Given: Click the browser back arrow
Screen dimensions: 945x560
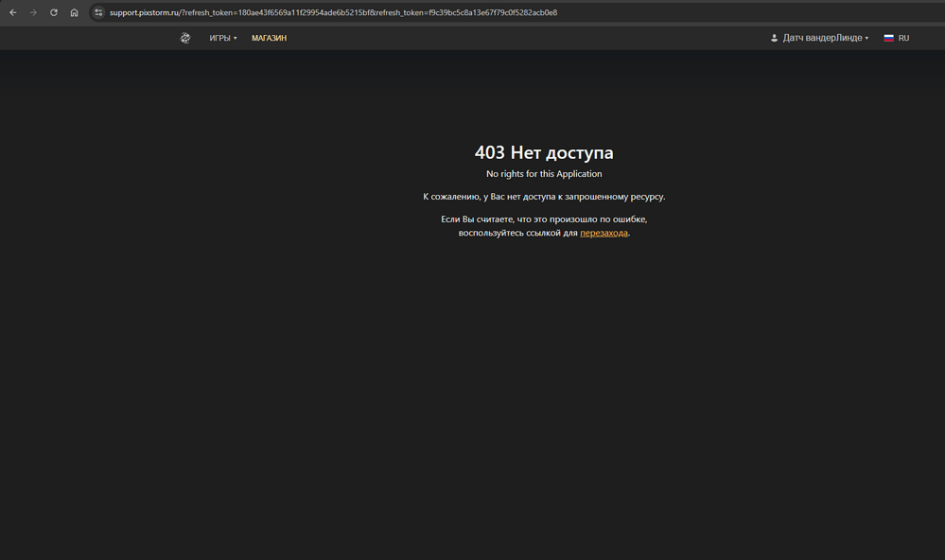Looking at the screenshot, I should 12,12.
